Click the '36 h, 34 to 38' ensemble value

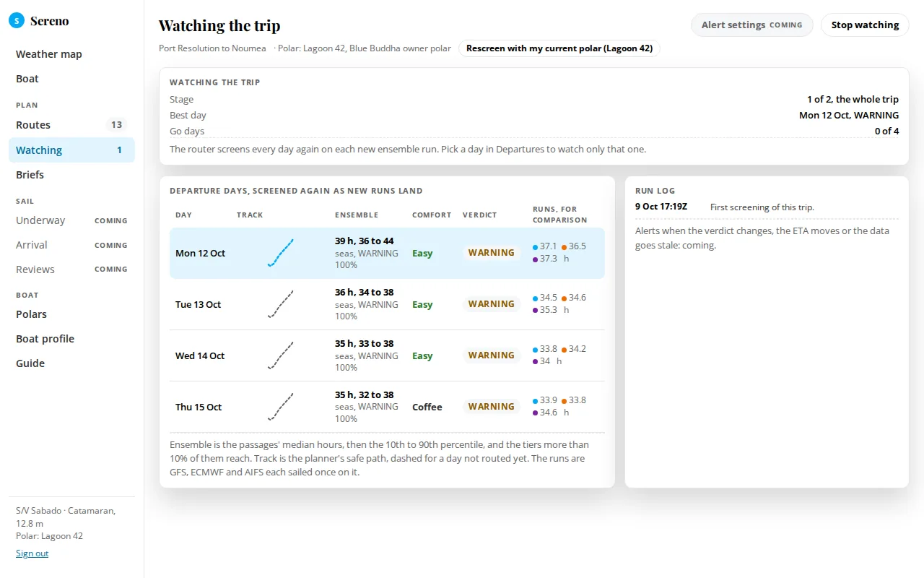(365, 293)
